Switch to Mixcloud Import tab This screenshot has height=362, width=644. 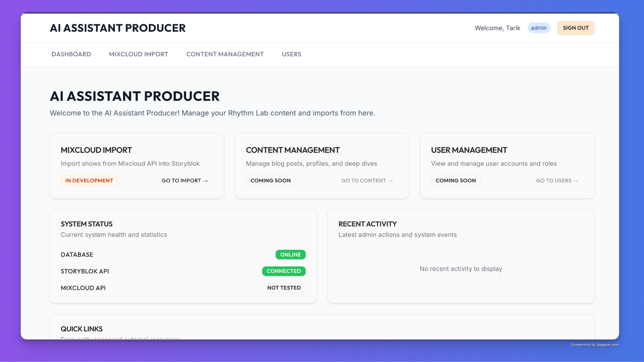(x=139, y=54)
